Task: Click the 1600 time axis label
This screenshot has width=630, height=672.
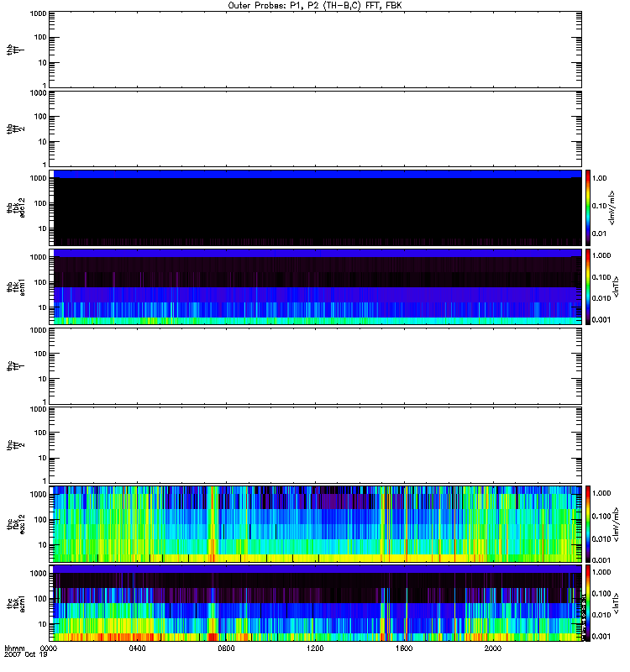Action: point(404,648)
